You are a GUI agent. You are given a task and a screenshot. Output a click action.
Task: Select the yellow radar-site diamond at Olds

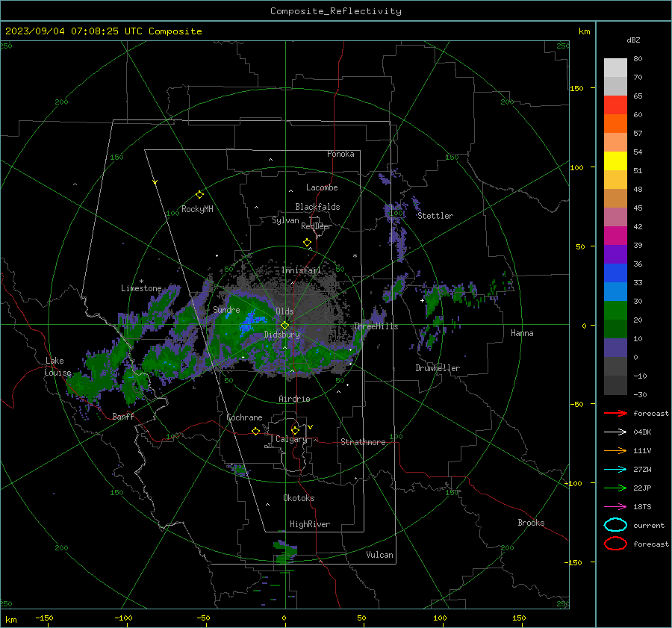285,326
